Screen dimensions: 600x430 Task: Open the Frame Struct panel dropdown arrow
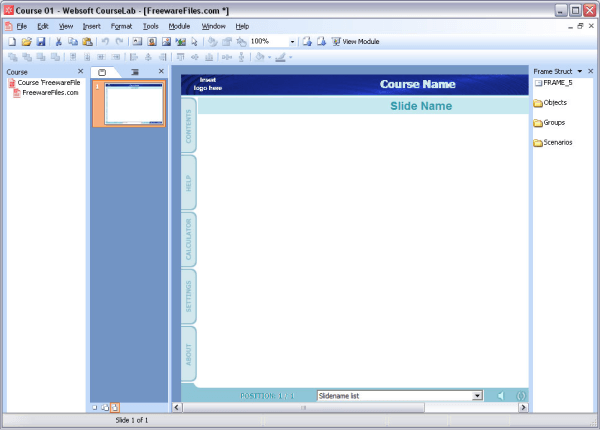point(580,71)
